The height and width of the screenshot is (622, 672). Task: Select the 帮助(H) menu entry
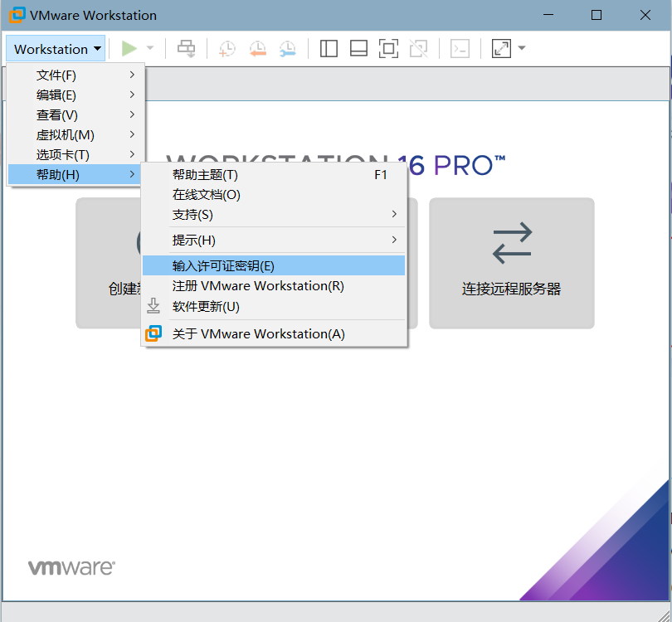[75, 174]
